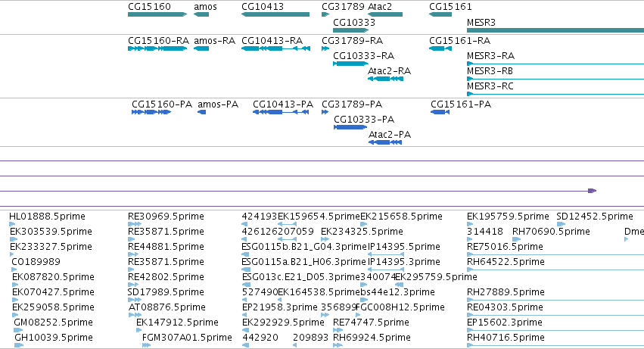The width and height of the screenshot is (644, 349).
Task: Select EST EP15602.3prime
Action: tap(505, 323)
